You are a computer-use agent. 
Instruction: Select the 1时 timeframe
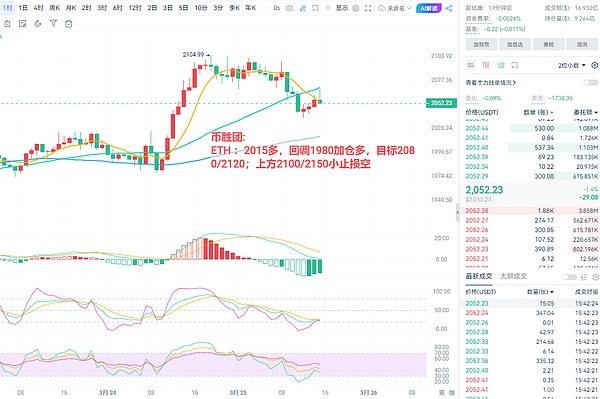(x=7, y=8)
